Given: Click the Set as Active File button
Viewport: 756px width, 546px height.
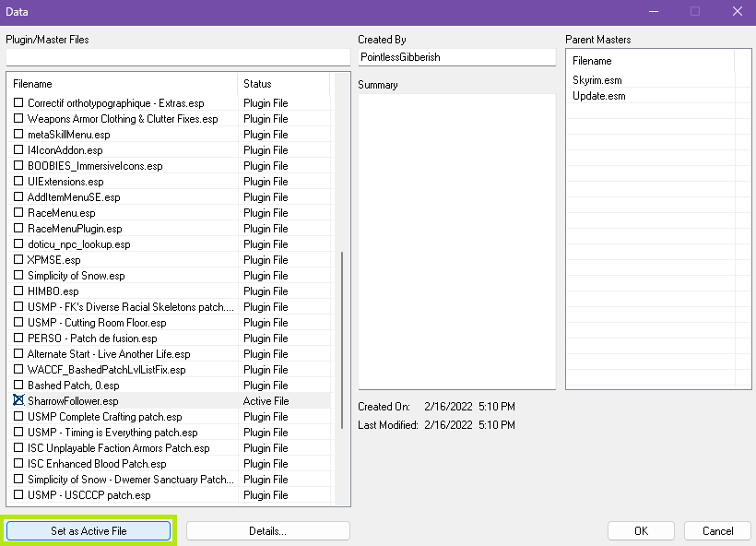Looking at the screenshot, I should (x=89, y=531).
